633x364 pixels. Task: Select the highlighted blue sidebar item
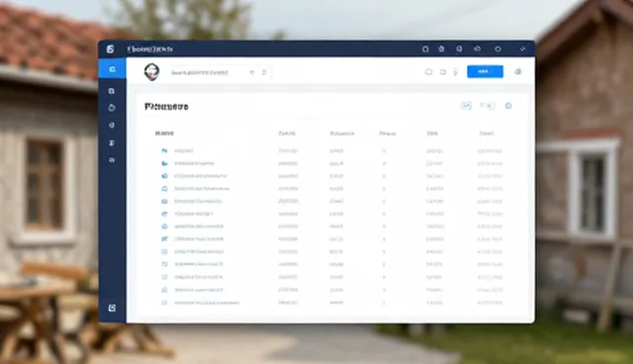tap(112, 69)
